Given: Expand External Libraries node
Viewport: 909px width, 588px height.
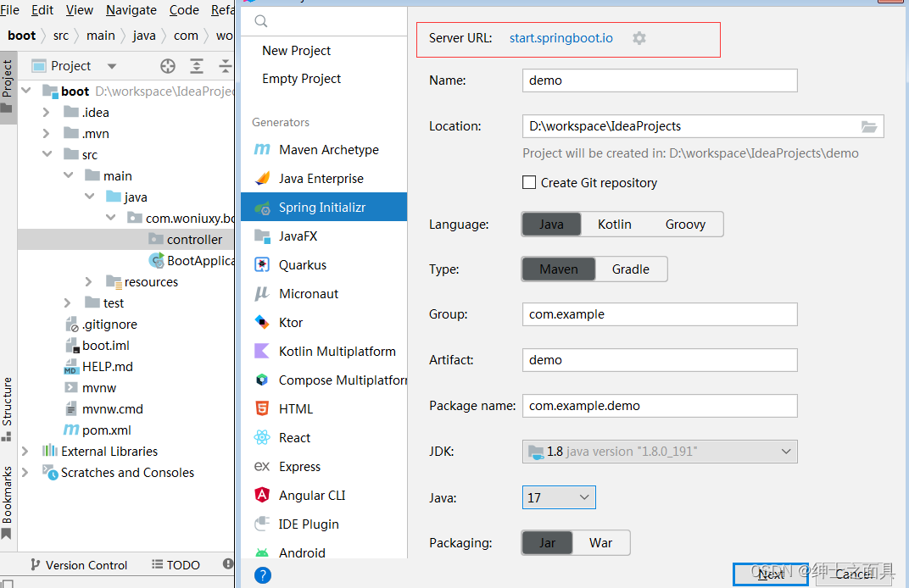Looking at the screenshot, I should click(25, 452).
